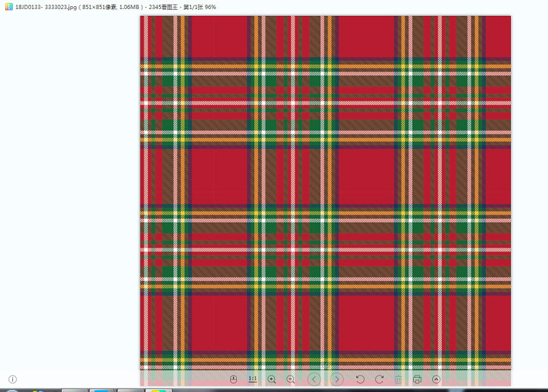This screenshot has height=392, width=548.
Task: Rotate the image counterclockwise
Action: pyautogui.click(x=360, y=380)
